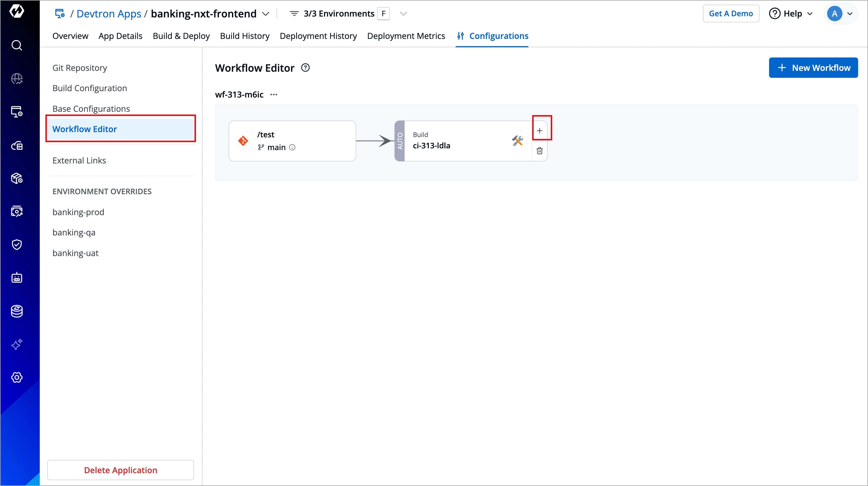868x486 pixels.
Task: Open the Security shield icon in sidebar
Action: pyautogui.click(x=17, y=244)
